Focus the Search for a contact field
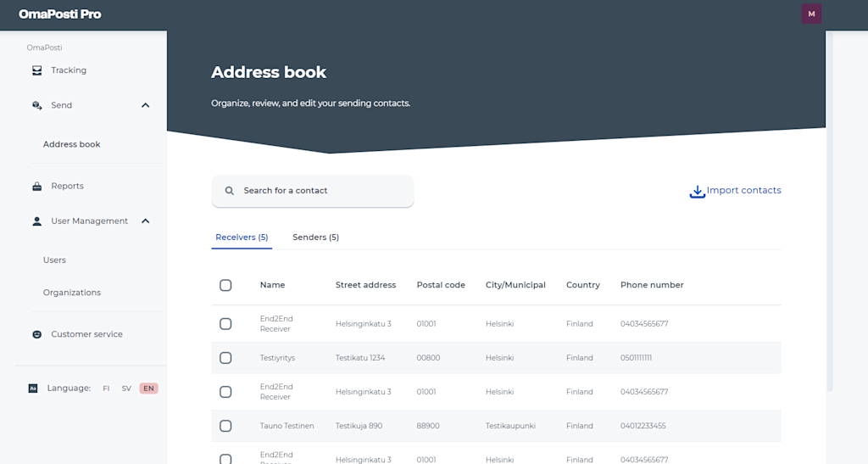Screen dimensions: 868x464 pyautogui.click(x=313, y=191)
